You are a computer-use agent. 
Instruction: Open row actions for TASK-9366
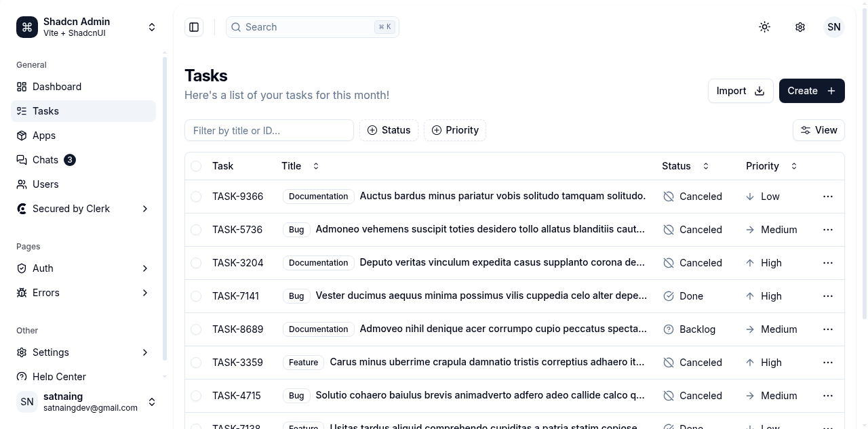click(x=828, y=197)
